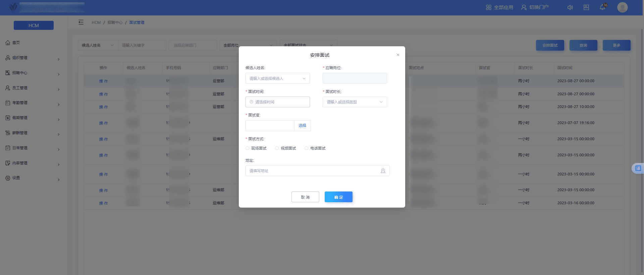
Task: Click the speaker announcement icon
Action: (x=570, y=7)
